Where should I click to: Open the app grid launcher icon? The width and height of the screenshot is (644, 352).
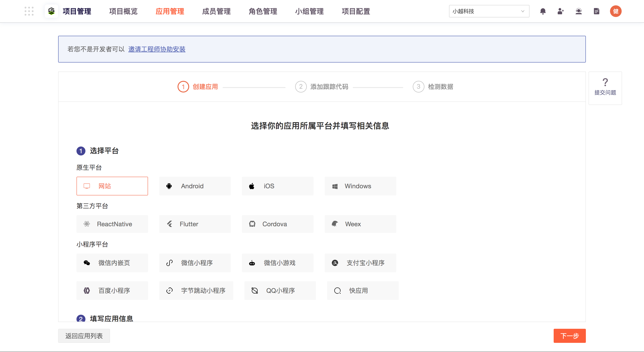point(29,11)
